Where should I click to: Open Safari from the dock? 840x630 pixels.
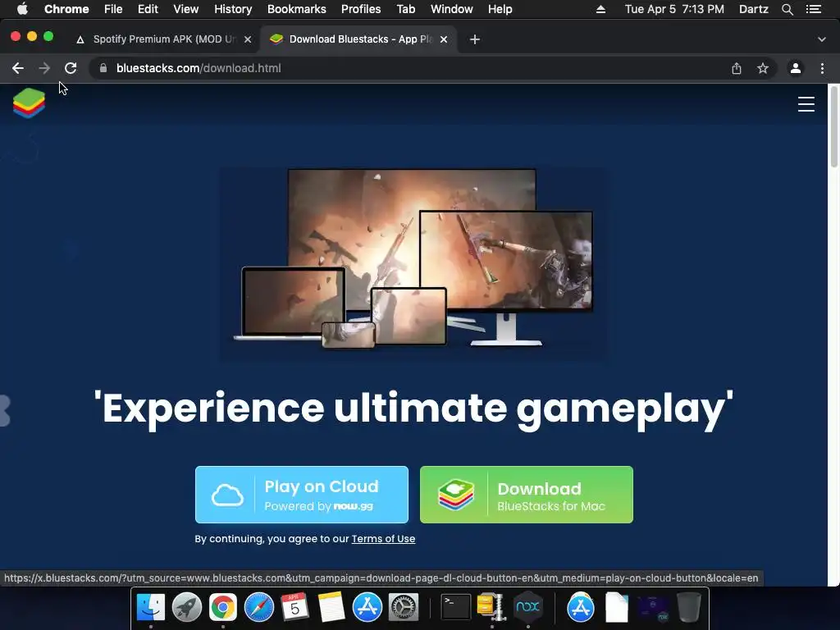coord(259,608)
